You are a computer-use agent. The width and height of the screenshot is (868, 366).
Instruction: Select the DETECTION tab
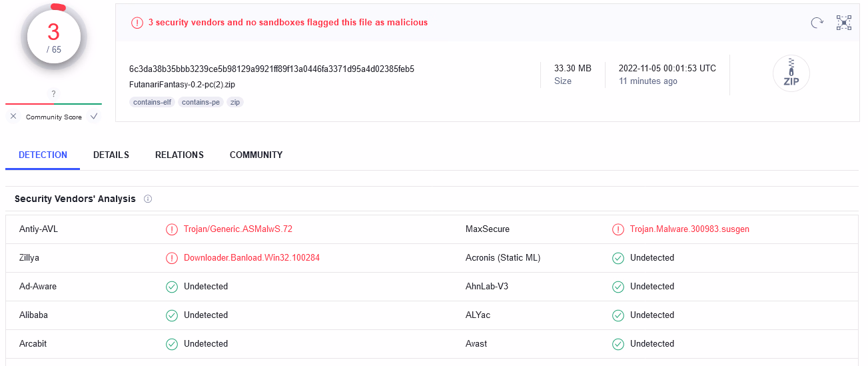pos(43,155)
